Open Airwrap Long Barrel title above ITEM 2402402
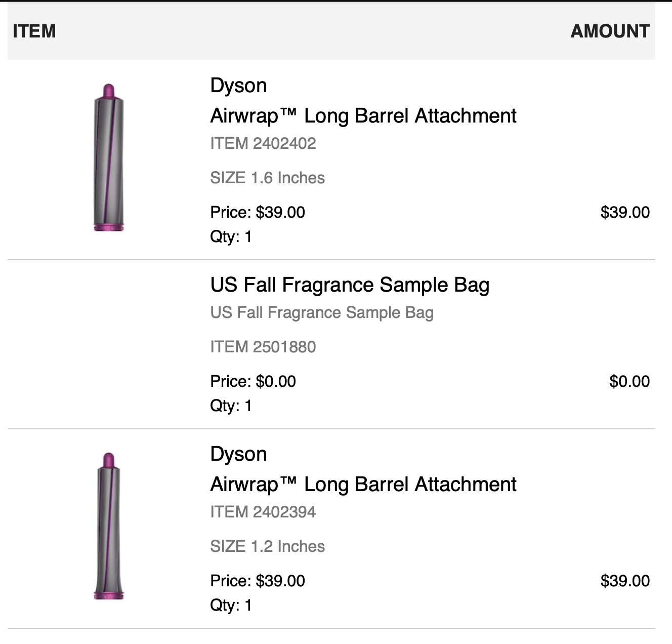Image resolution: width=672 pixels, height=644 pixels. pos(363,116)
